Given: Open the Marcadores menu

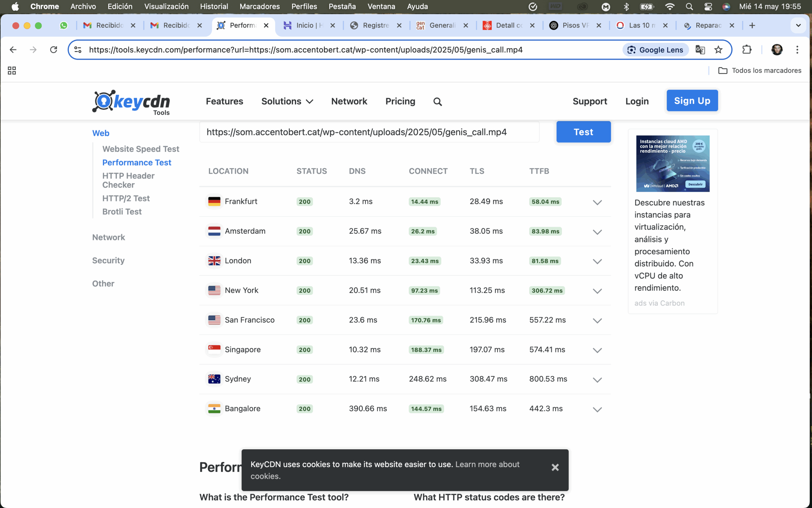Looking at the screenshot, I should [260, 6].
